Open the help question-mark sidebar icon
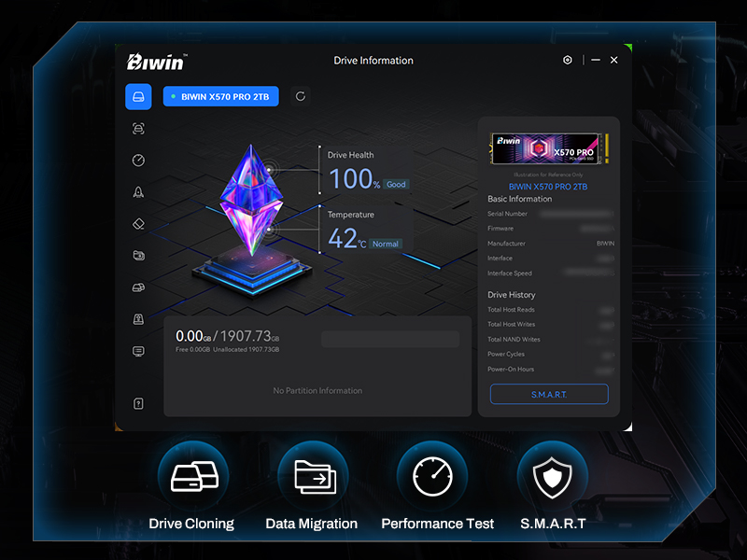The image size is (747, 560). pyautogui.click(x=138, y=404)
